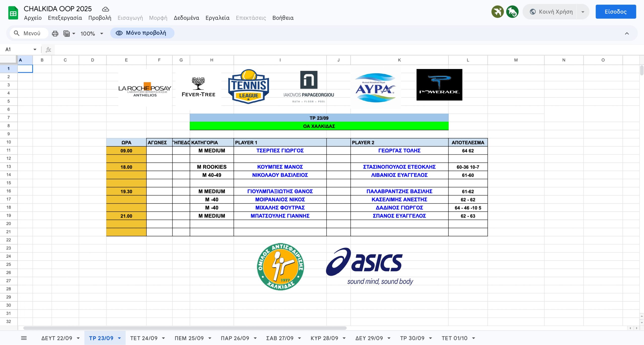Select the 21.00 time cell
644x345 pixels.
[x=126, y=216]
